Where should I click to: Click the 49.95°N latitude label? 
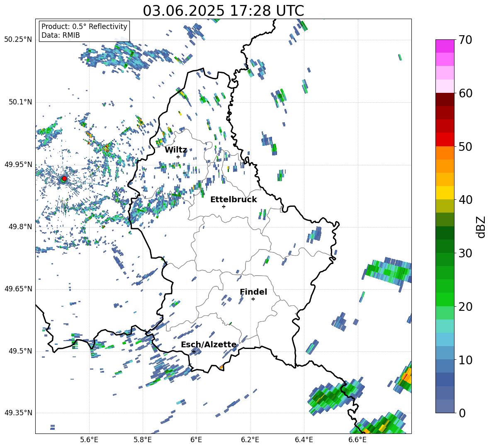coord(18,164)
